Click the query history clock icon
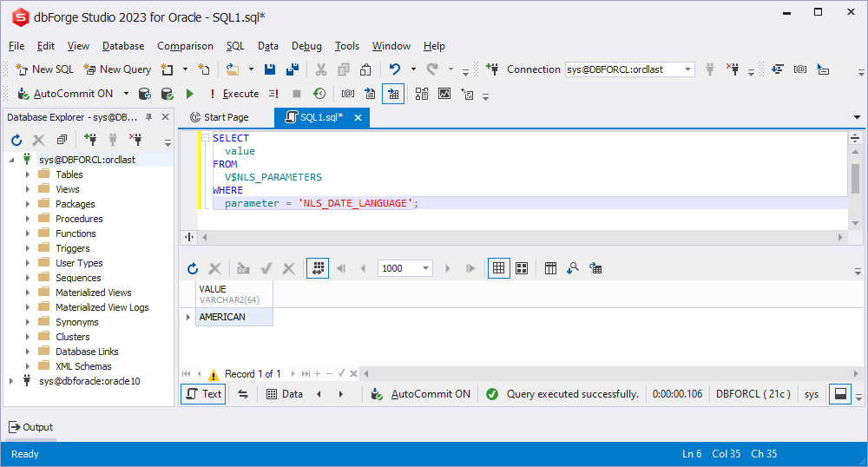Viewport: 868px width, 467px height. click(x=319, y=94)
